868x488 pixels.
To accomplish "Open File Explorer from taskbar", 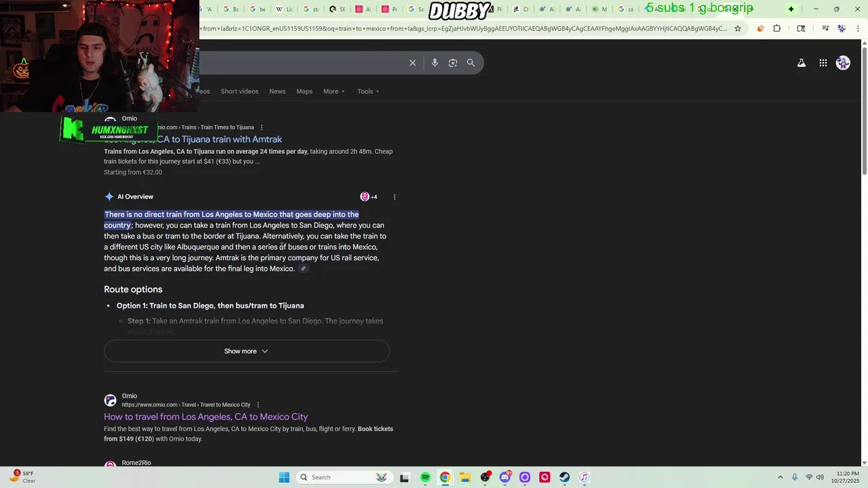I will point(465,477).
